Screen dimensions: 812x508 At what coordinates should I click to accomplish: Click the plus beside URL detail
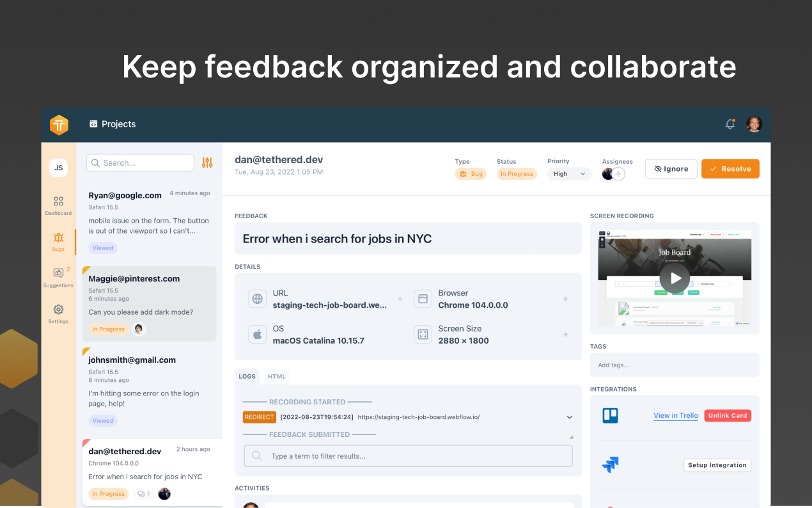[x=400, y=299]
